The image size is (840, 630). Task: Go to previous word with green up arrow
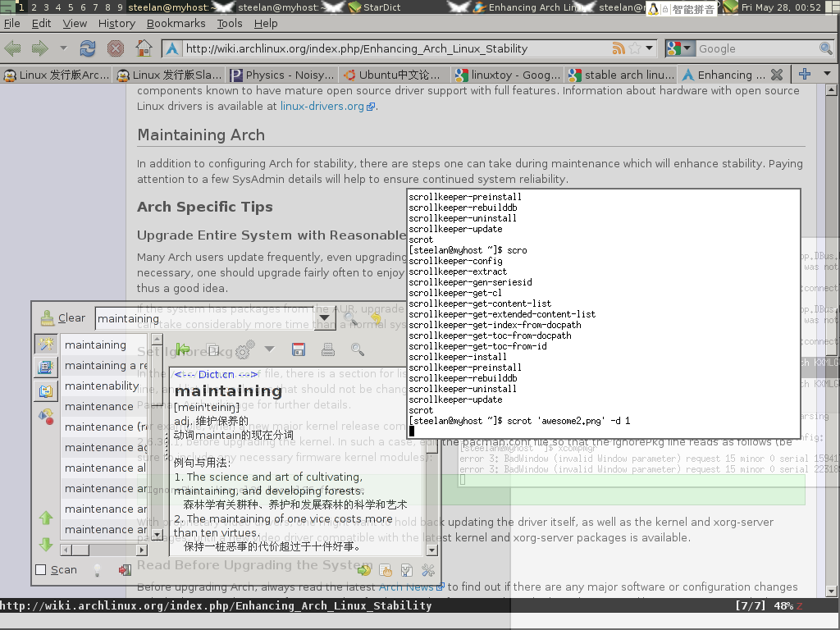(x=46, y=518)
